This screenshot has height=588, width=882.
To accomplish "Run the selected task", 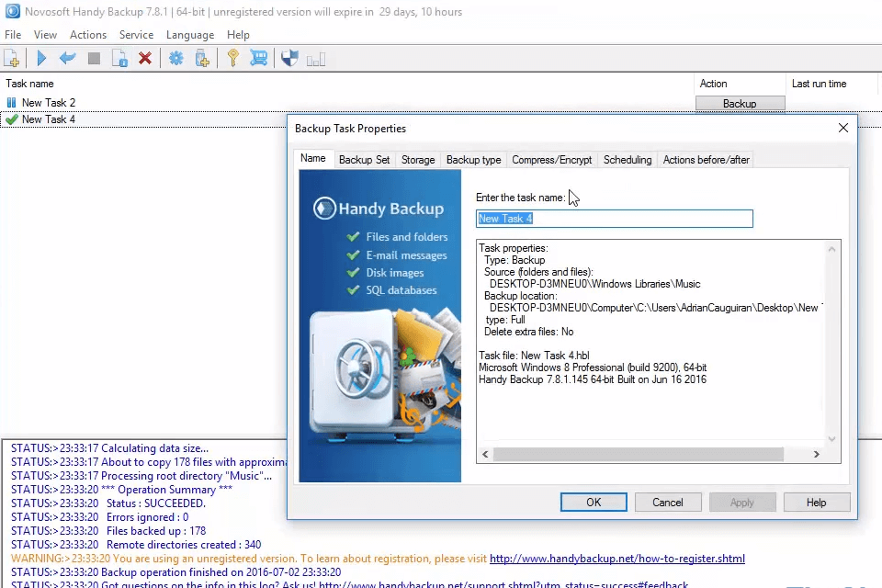I will coord(40,58).
